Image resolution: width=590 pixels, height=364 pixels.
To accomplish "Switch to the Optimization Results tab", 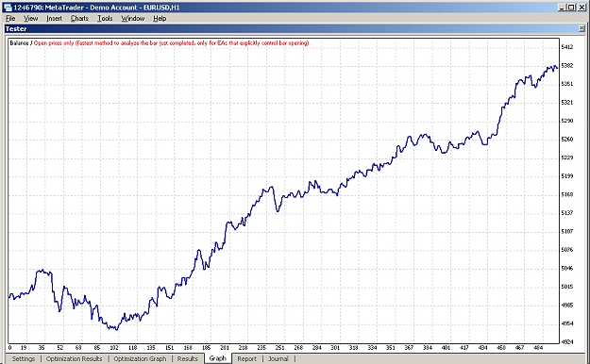I will pyautogui.click(x=75, y=358).
